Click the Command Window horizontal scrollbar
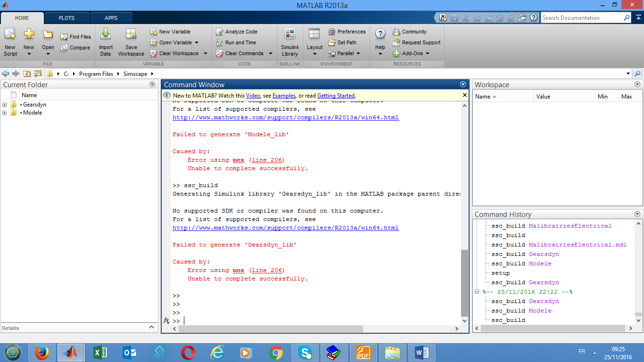The height and width of the screenshot is (362, 644). 271,329
